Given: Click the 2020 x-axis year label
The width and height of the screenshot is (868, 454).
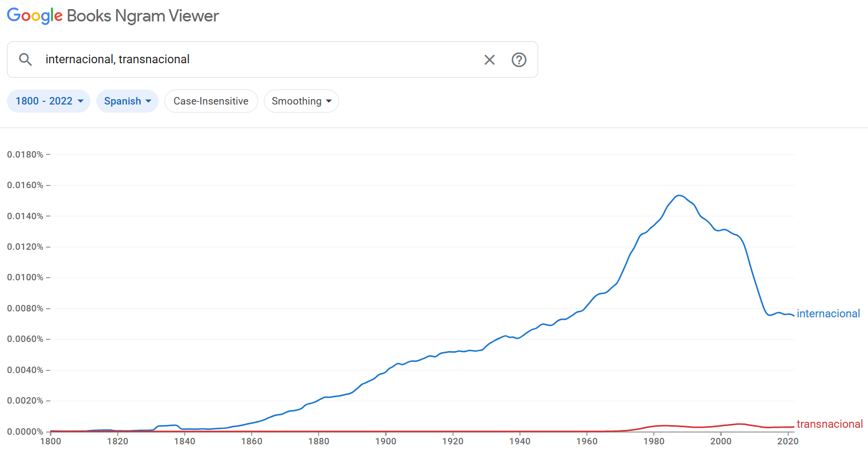Looking at the screenshot, I should (x=788, y=441).
